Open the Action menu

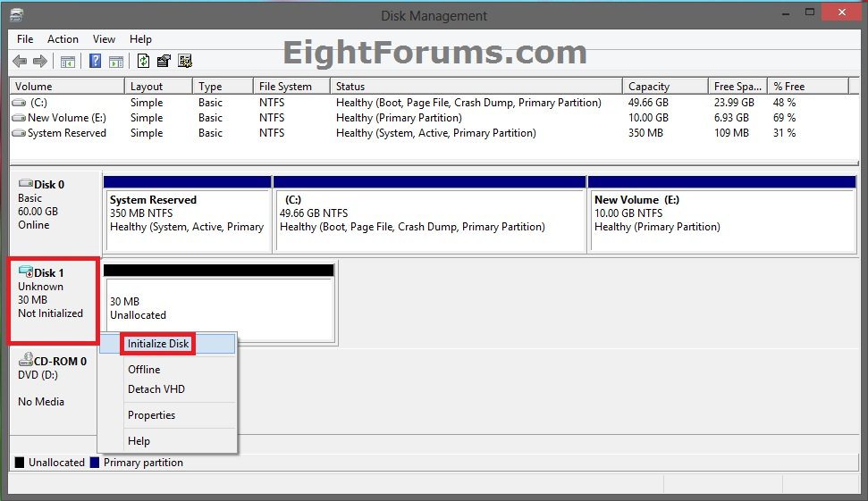pyautogui.click(x=63, y=39)
